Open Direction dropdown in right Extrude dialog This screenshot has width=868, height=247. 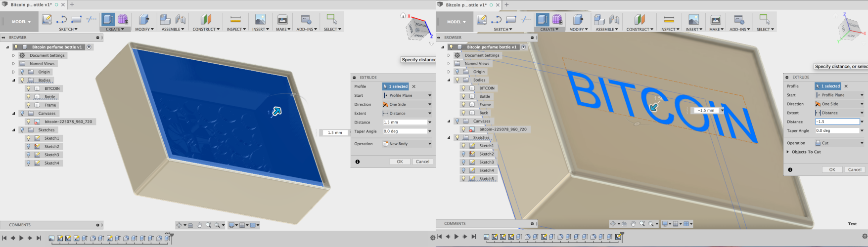[x=839, y=104]
